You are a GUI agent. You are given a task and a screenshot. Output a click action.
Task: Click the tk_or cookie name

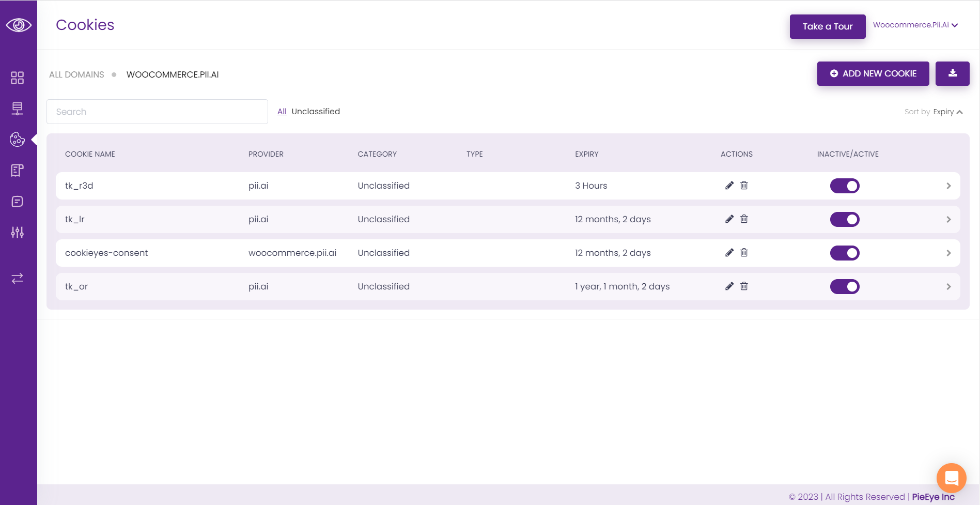click(x=76, y=286)
